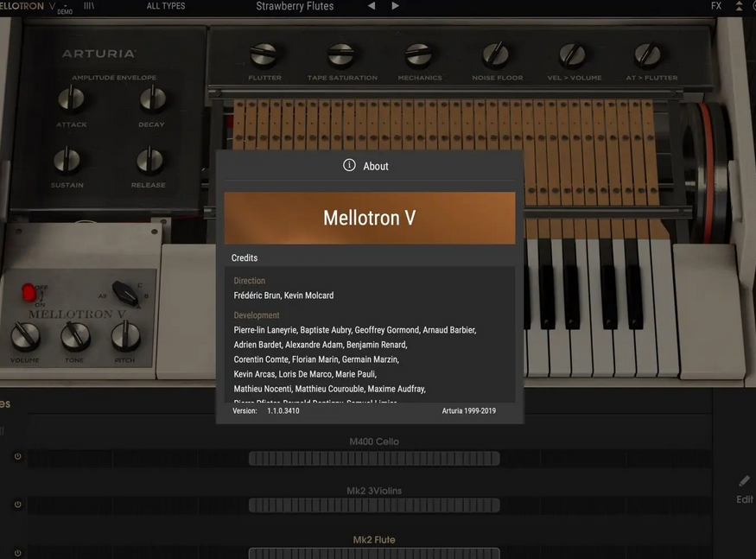Click the Attack envelope knob

(72, 98)
